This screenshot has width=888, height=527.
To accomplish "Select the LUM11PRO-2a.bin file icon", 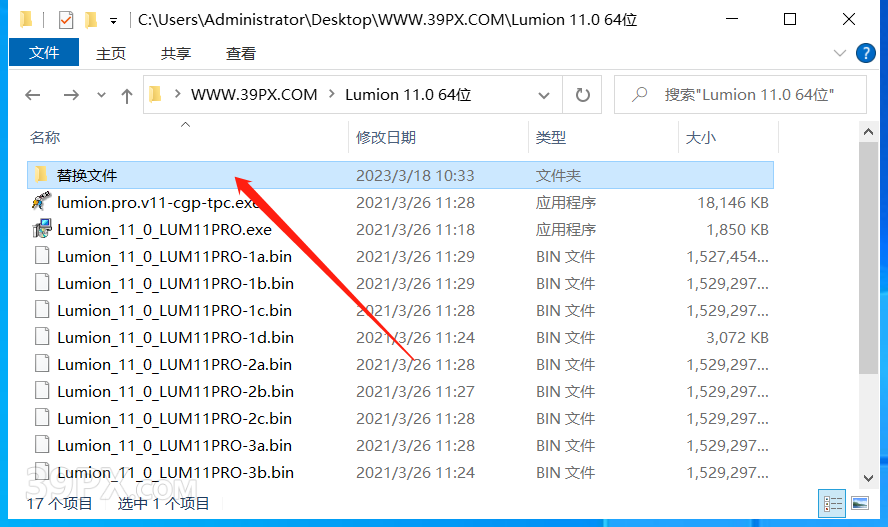I will (42, 363).
